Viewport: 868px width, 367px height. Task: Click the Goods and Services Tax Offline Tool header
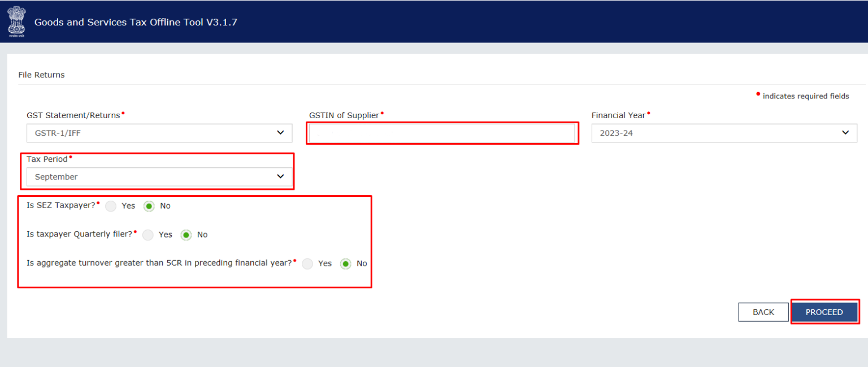(136, 22)
